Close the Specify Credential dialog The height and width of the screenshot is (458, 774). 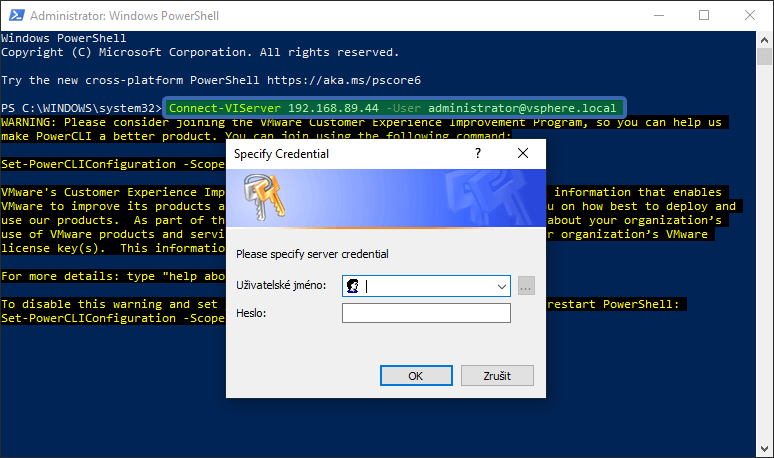tap(523, 153)
